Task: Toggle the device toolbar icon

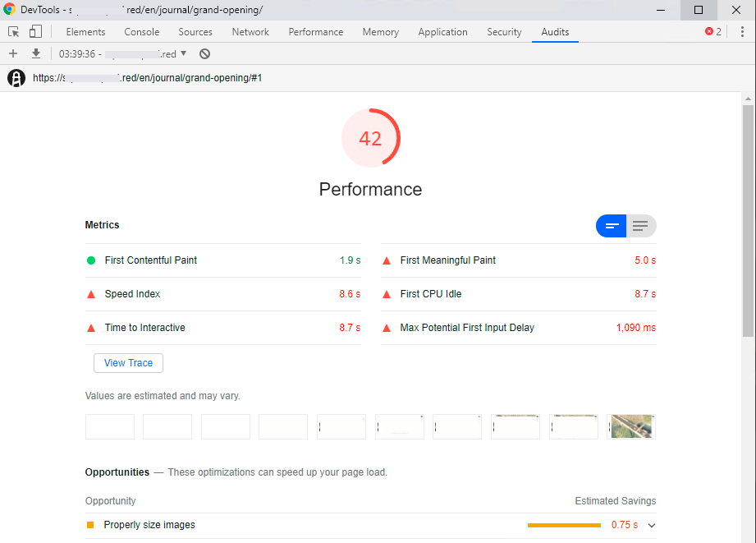Action: (35, 32)
